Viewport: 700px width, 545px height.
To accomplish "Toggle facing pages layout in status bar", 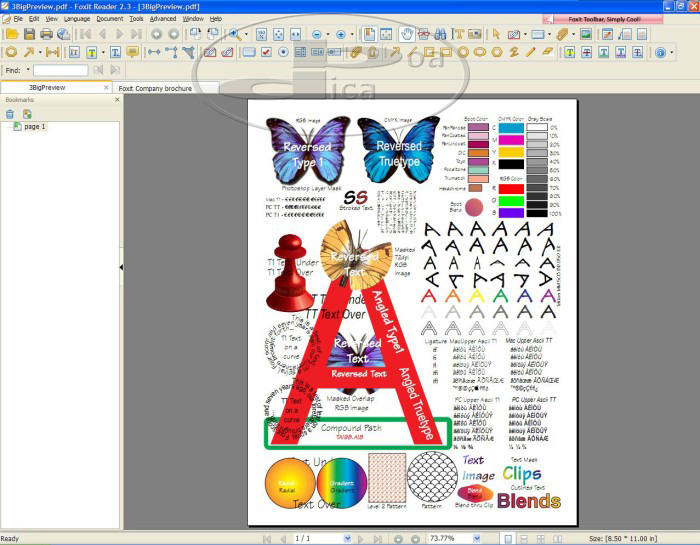I will tap(540, 538).
